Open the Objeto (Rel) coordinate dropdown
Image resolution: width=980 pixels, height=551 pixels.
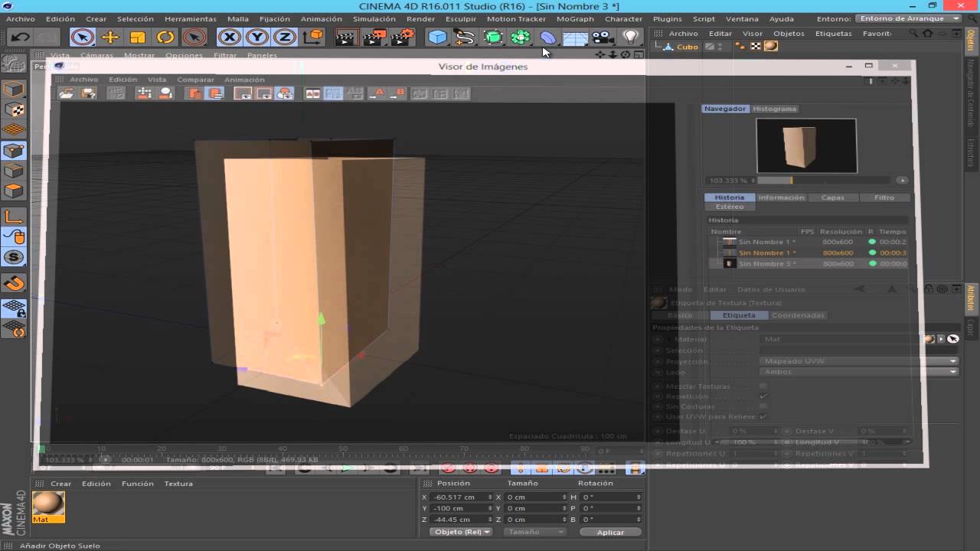[460, 532]
